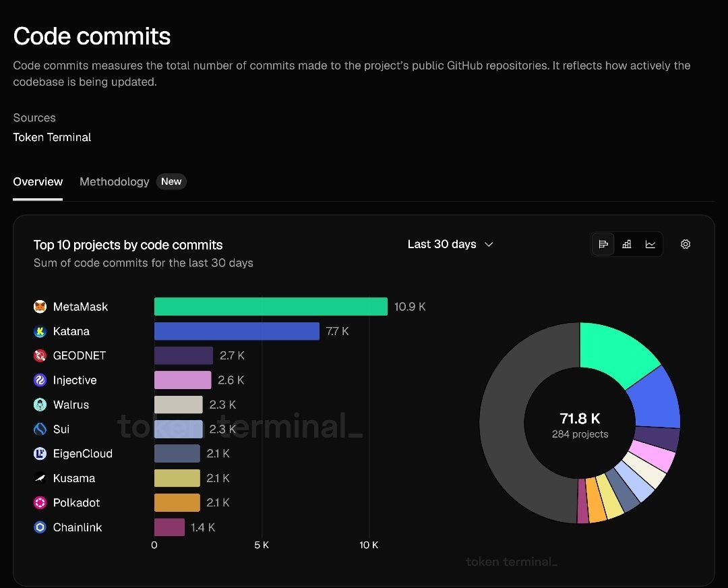Viewport: 728px width, 588px height.
Task: Click the 284 projects label
Action: pos(580,434)
